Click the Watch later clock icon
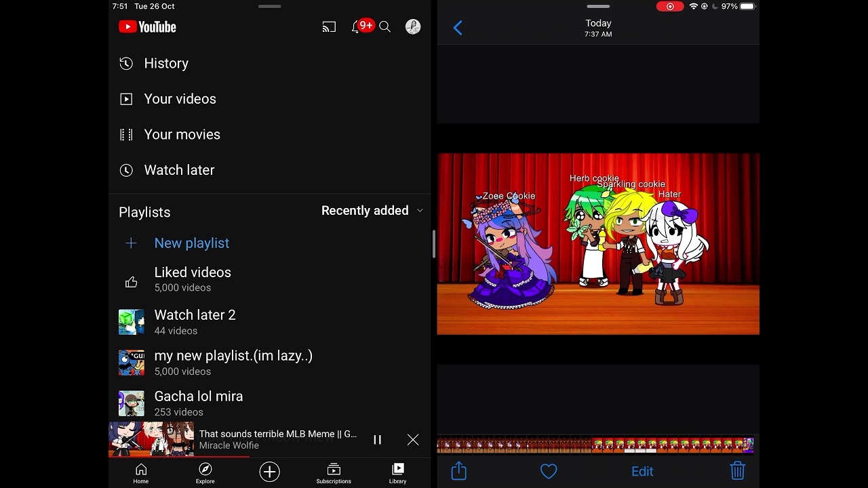 click(x=126, y=170)
